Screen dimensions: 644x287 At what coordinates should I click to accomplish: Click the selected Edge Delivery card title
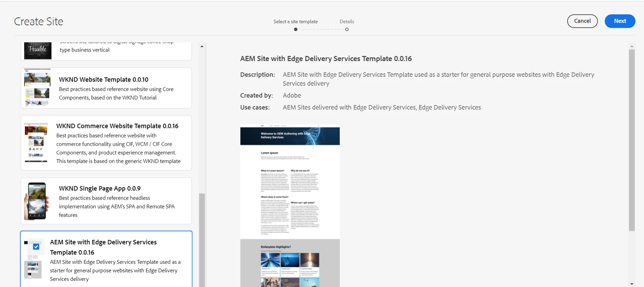point(103,247)
